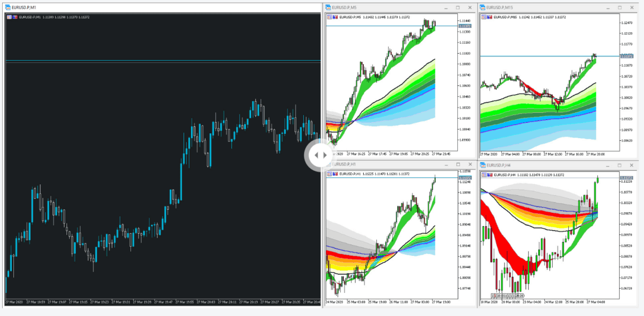Click flag icon inside M5 chart header

pyautogui.click(x=335, y=17)
